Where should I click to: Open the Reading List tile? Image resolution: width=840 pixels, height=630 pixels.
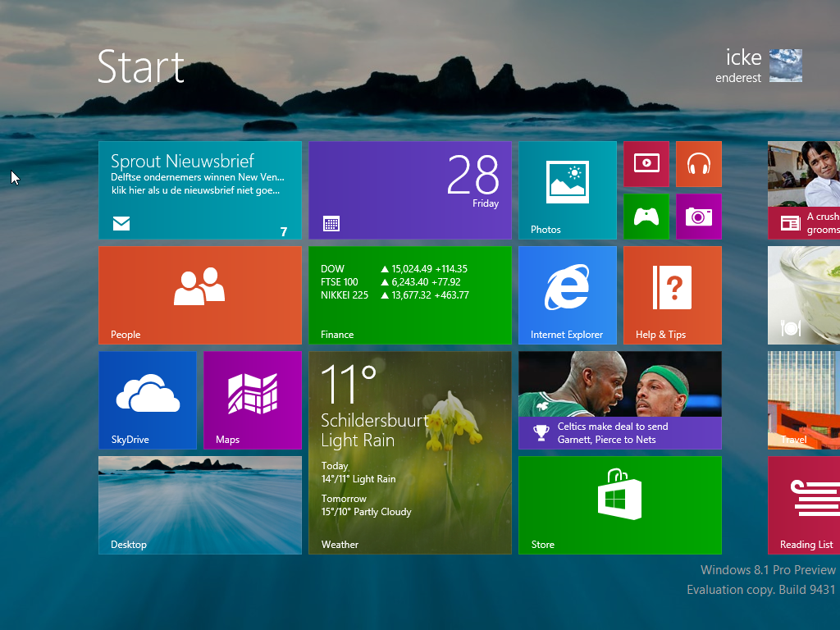pyautogui.click(x=804, y=505)
